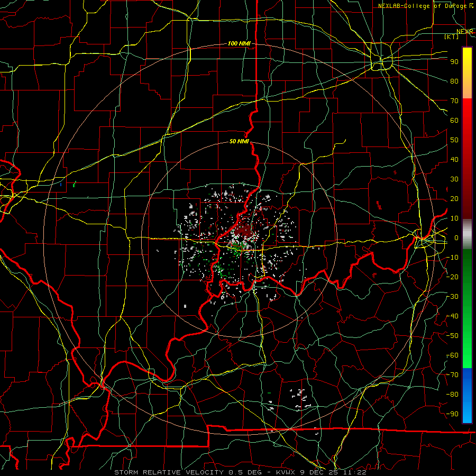Click the 10 label on the color scale

(454, 218)
